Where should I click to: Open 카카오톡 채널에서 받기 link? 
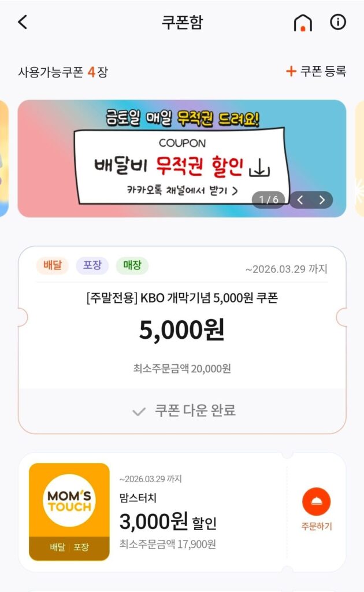point(182,190)
